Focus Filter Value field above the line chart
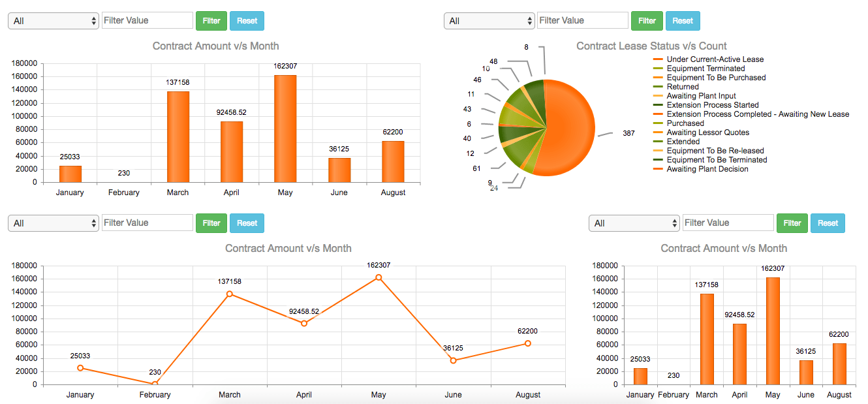Viewport: 868px width, 404px height. pyautogui.click(x=147, y=223)
